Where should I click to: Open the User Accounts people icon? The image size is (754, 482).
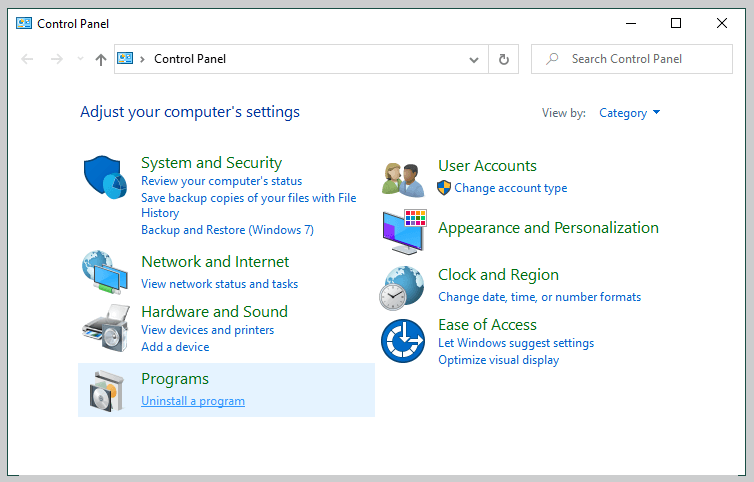coord(403,179)
